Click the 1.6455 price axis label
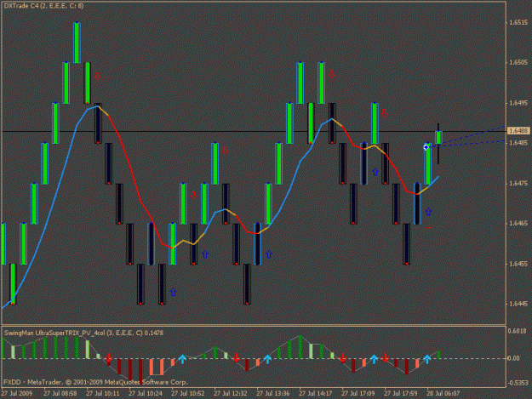 coord(518,264)
